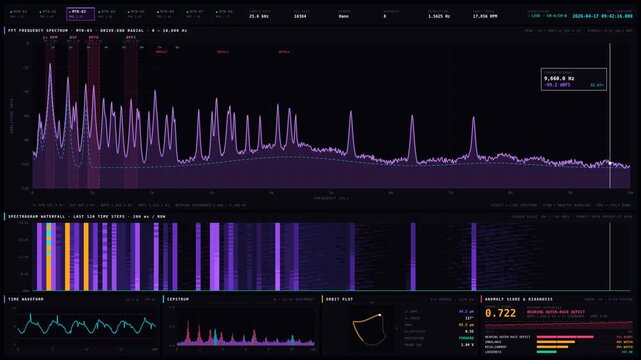Image resolution: width=641 pixels, height=360 pixels.
Task: Click the 16384 FFT size value
Action: [x=300, y=16]
